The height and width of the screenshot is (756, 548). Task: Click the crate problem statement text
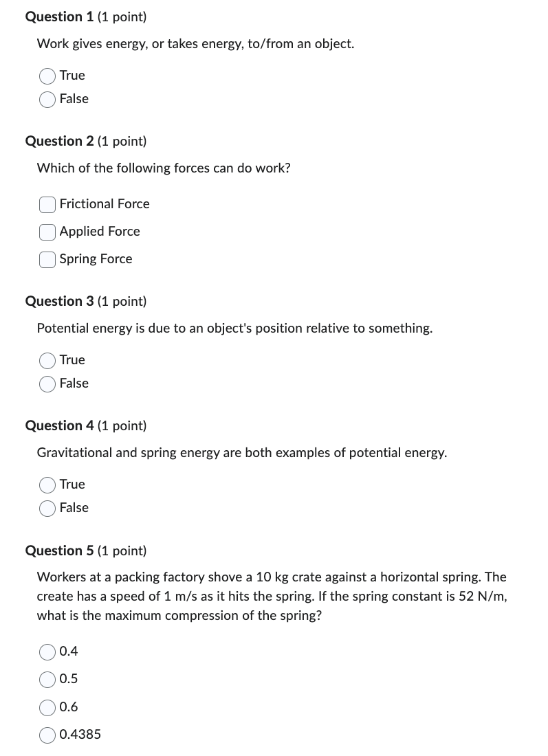click(x=271, y=595)
